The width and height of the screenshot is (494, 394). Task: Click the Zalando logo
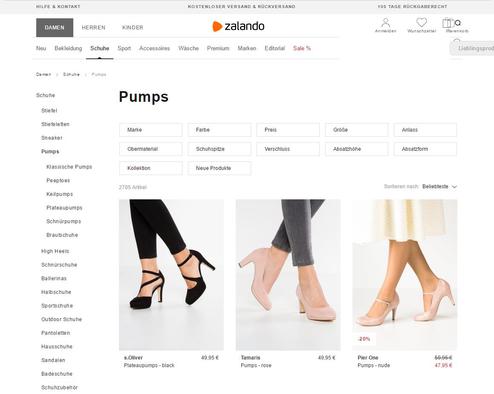coord(238,26)
